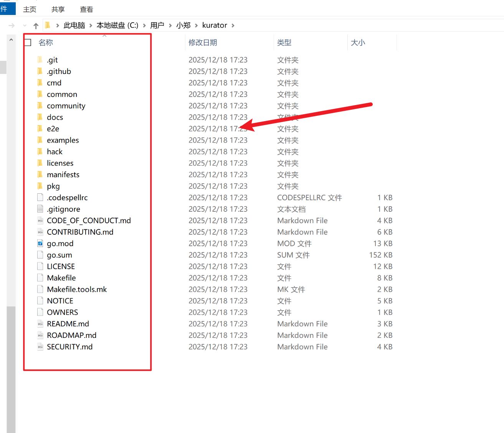The image size is (504, 433).
Task: Select the ROADMAP.md file name
Action: 71,335
